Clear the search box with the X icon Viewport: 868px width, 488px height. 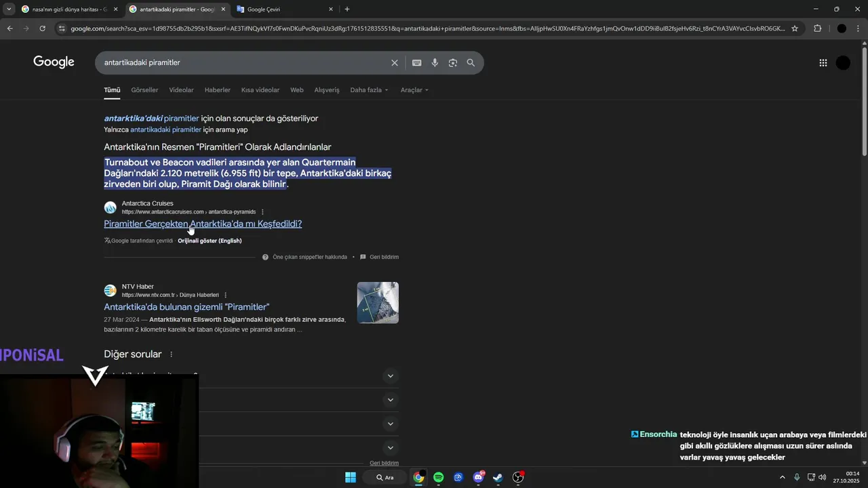tap(395, 62)
